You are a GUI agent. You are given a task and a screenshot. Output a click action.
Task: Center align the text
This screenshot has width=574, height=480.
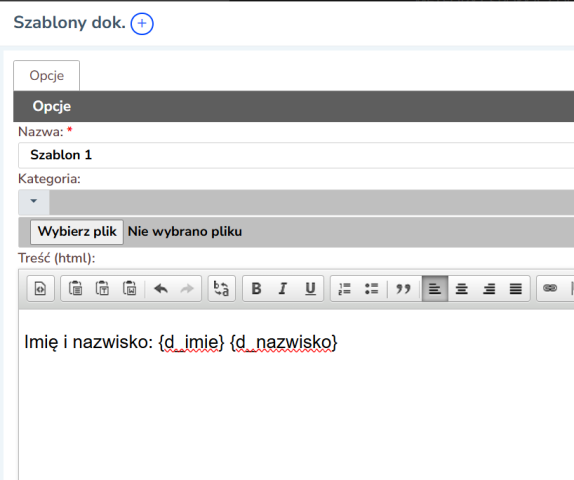[x=462, y=289]
